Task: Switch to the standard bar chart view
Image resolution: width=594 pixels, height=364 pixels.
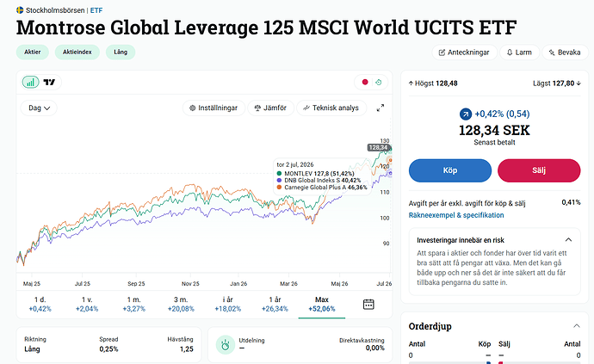Action: (x=31, y=83)
